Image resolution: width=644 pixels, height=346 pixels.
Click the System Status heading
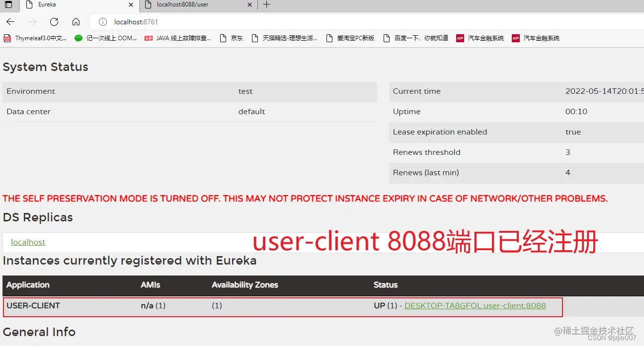[46, 67]
